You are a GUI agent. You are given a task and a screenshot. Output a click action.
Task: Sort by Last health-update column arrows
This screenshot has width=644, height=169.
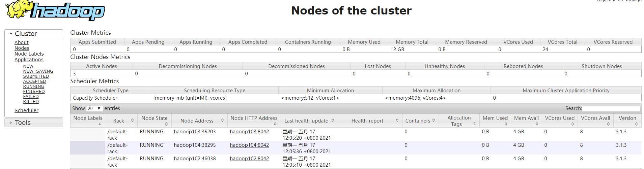[x=333, y=121]
